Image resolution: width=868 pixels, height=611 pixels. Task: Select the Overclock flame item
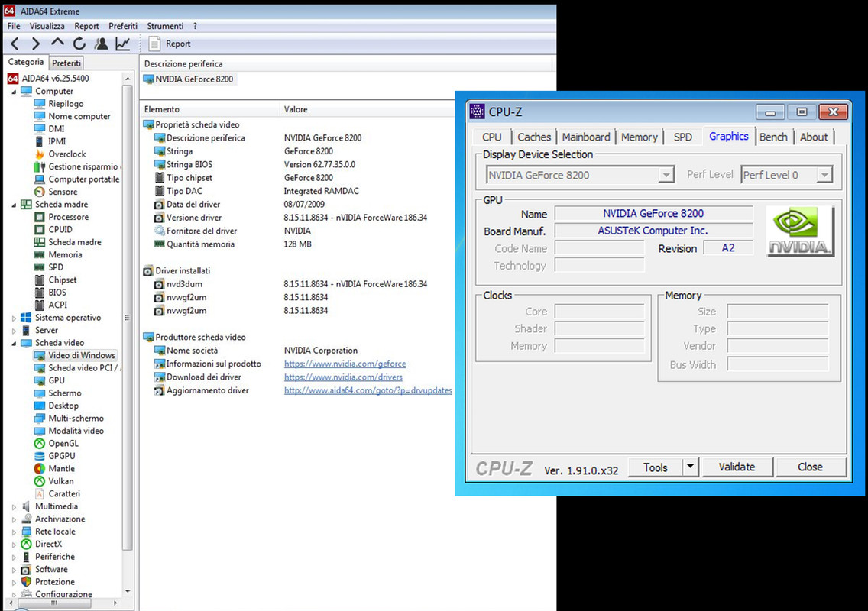(x=67, y=154)
